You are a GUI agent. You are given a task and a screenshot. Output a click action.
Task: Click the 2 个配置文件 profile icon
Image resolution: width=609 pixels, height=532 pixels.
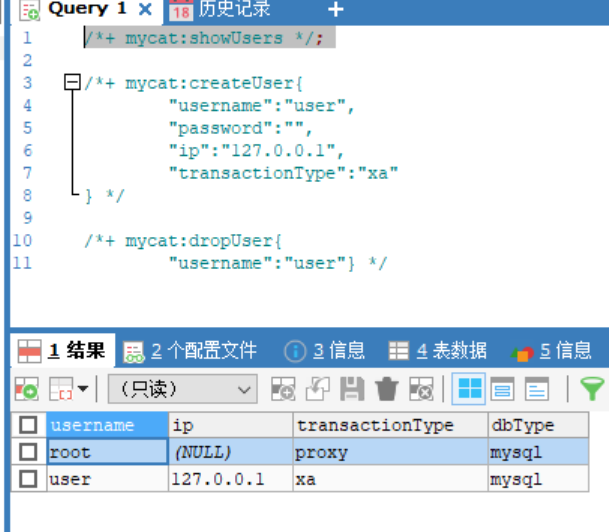coord(133,352)
